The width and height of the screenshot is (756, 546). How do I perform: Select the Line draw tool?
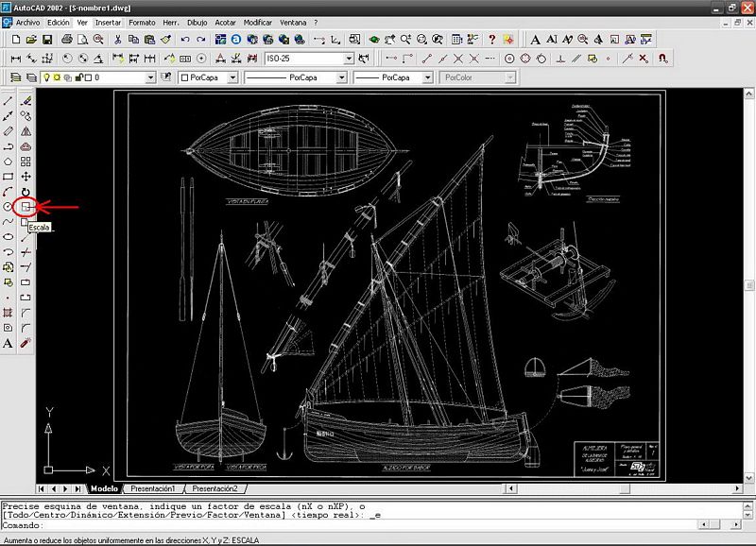coord(8,101)
